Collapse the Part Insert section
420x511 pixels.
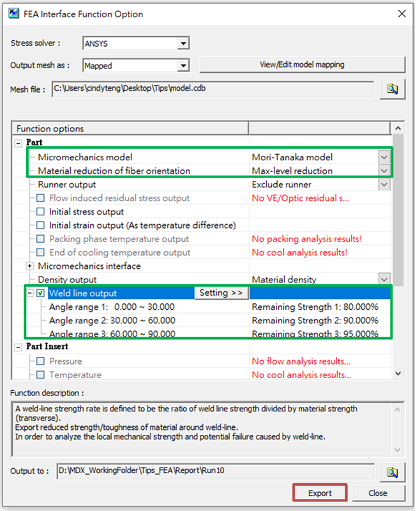18,347
